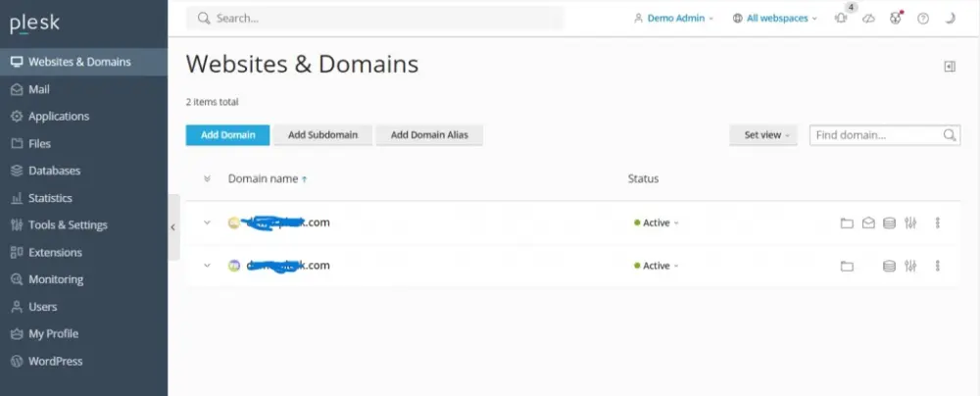Open Users in the sidebar
Image resolution: width=980 pixels, height=396 pixels.
click(83, 307)
